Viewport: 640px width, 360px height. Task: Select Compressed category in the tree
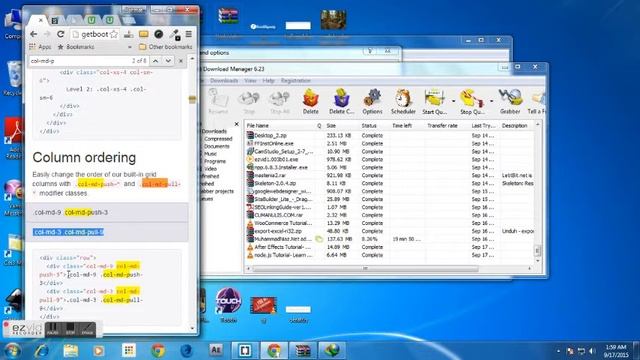click(x=218, y=139)
